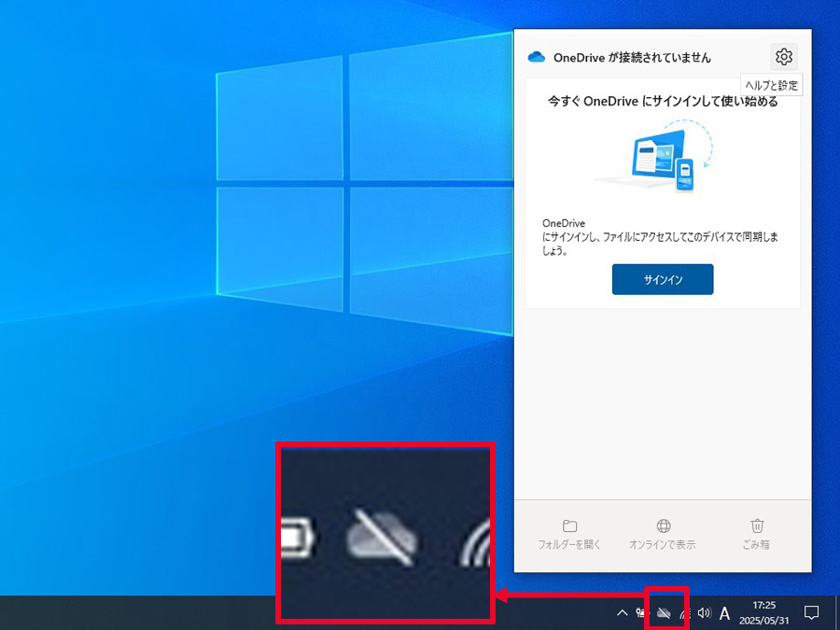This screenshot has width=840, height=630.
Task: Click the サインイン sign-in button
Action: click(x=663, y=279)
